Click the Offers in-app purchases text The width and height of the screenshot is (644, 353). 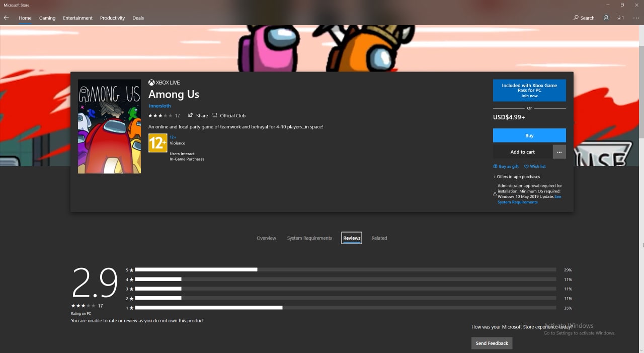(517, 177)
